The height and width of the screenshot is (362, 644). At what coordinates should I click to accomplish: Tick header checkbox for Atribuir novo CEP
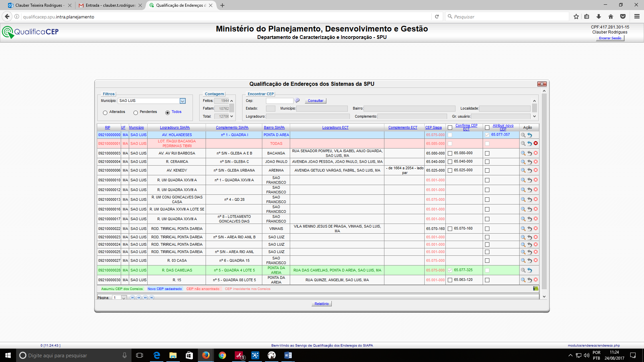coord(487,128)
